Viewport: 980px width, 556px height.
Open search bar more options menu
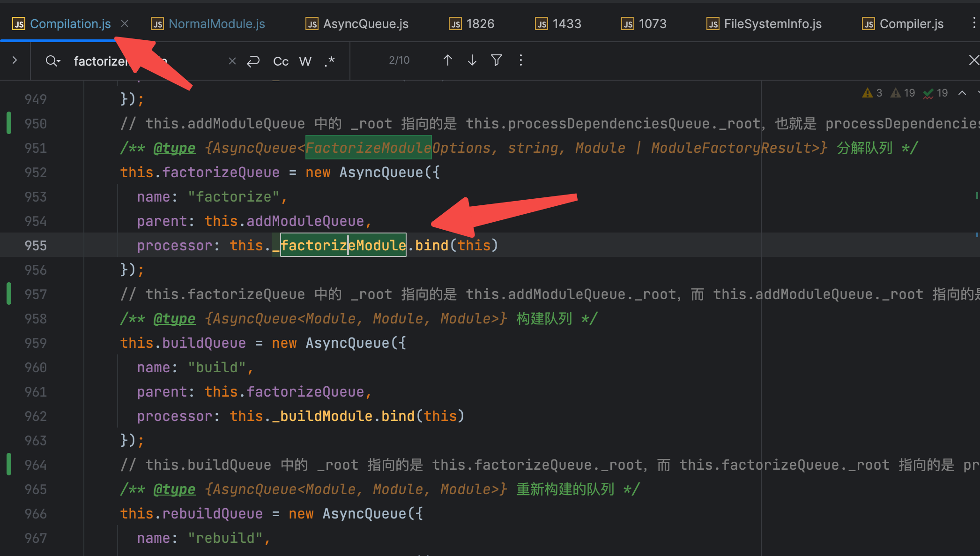click(520, 60)
